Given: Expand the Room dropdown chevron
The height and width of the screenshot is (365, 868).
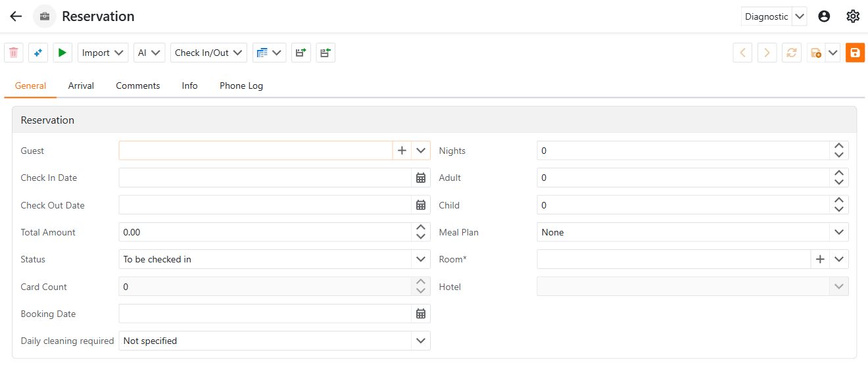Looking at the screenshot, I should pyautogui.click(x=839, y=259).
